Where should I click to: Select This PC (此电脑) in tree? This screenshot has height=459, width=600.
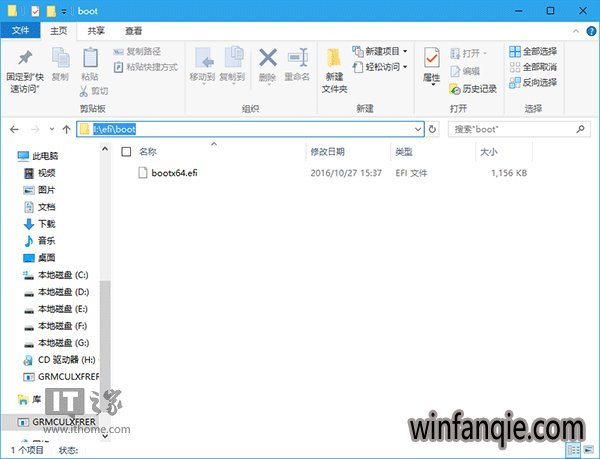click(38, 156)
